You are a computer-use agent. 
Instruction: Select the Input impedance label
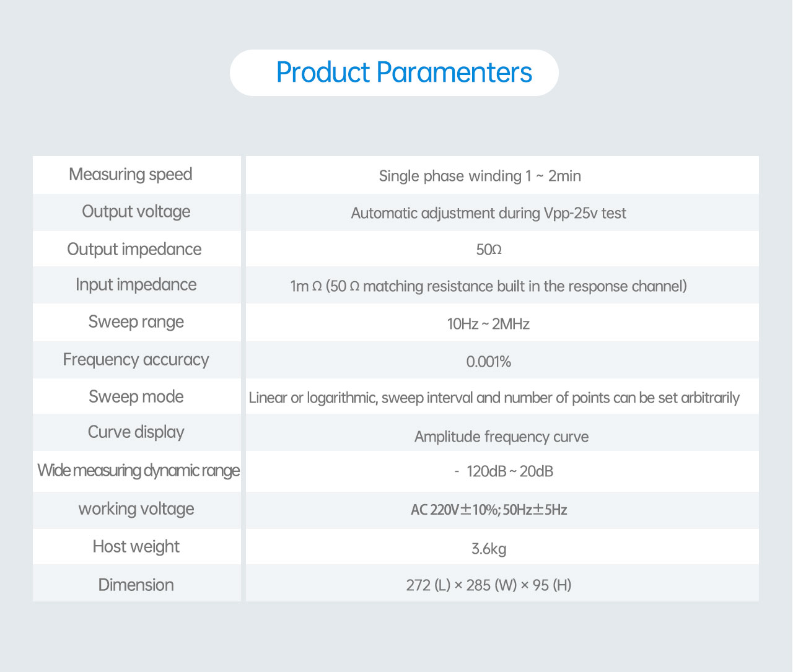click(x=136, y=285)
